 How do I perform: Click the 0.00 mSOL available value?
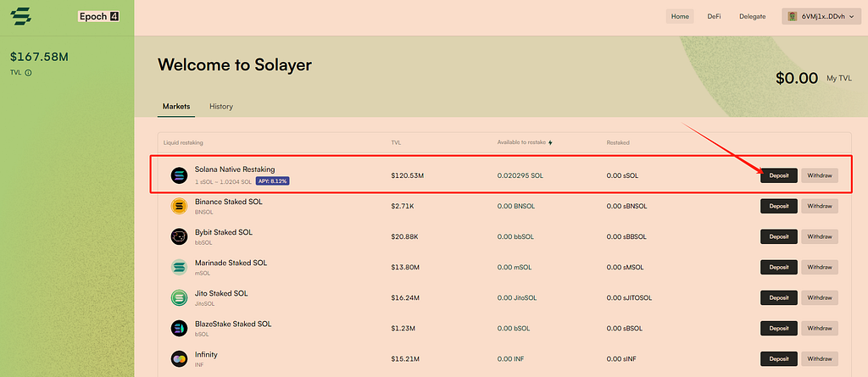(x=515, y=267)
